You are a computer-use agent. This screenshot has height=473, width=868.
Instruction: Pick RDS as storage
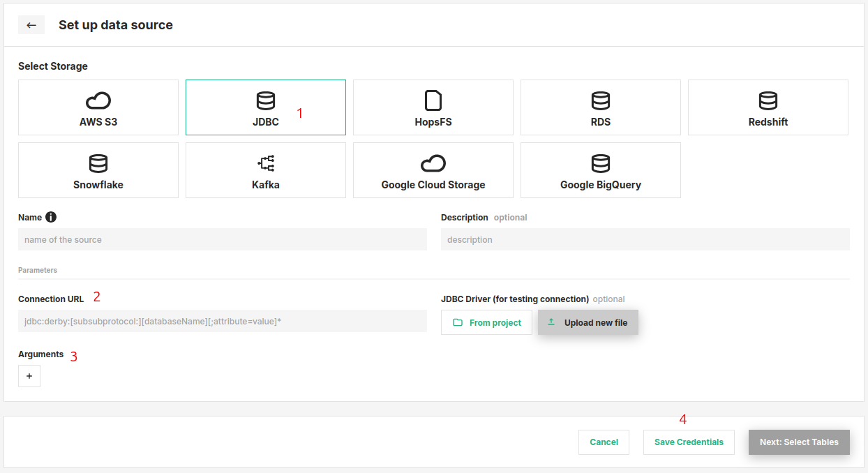point(600,107)
